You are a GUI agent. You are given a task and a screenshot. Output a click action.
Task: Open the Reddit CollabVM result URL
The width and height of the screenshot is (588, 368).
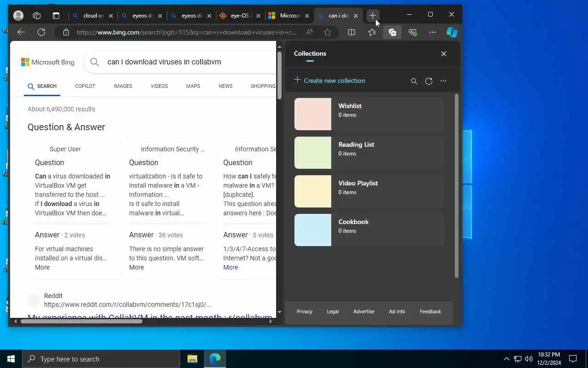(x=128, y=305)
